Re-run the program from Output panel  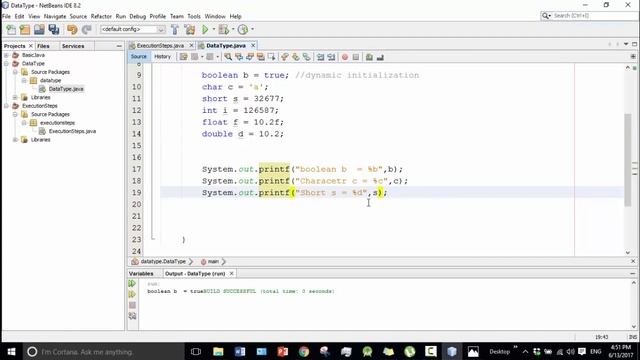click(x=132, y=283)
